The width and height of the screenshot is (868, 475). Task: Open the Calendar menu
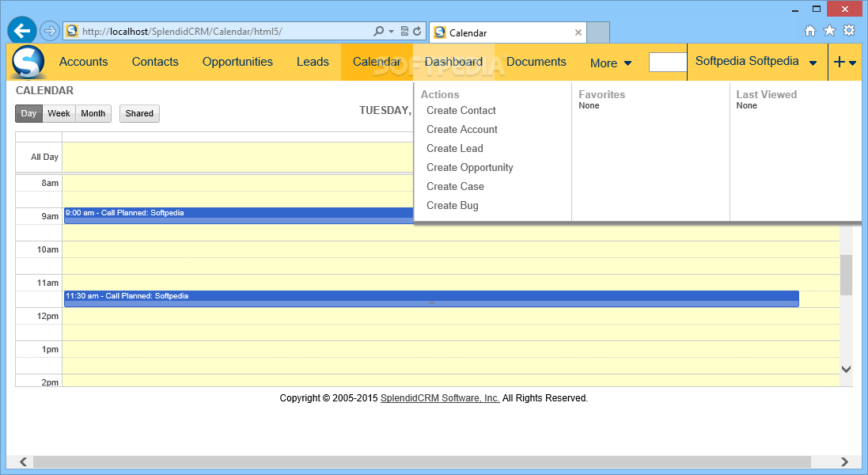coord(377,62)
